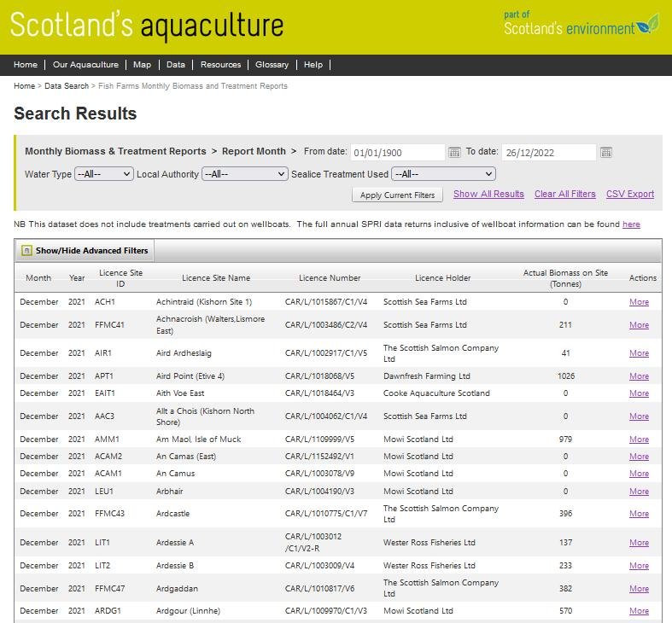Click the Scotland's environment leaf logo
Screen dimensions: 672x623
649,23
